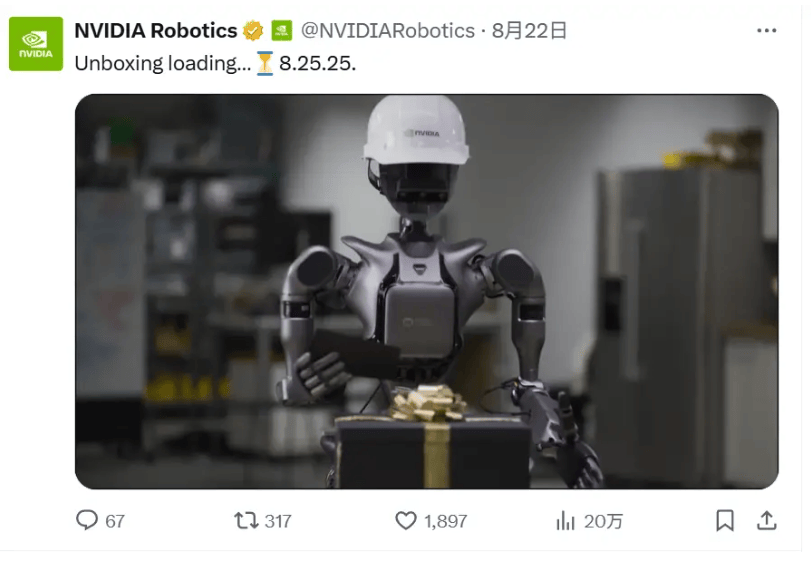Click the 317 reposts count
Screen dimensions: 811x569
[278, 521]
